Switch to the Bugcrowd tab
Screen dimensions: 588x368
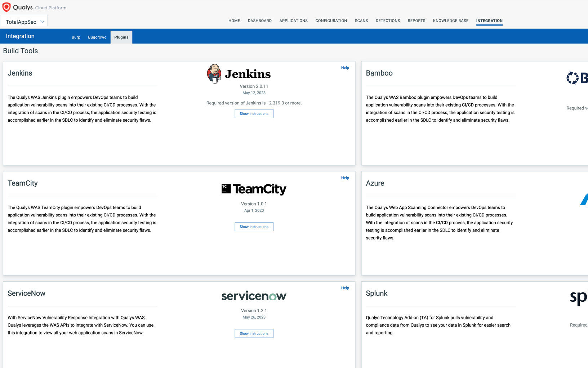[97, 37]
